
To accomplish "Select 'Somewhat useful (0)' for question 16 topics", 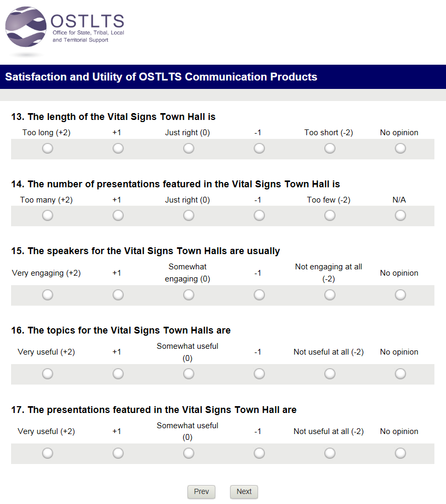I will (189, 374).
